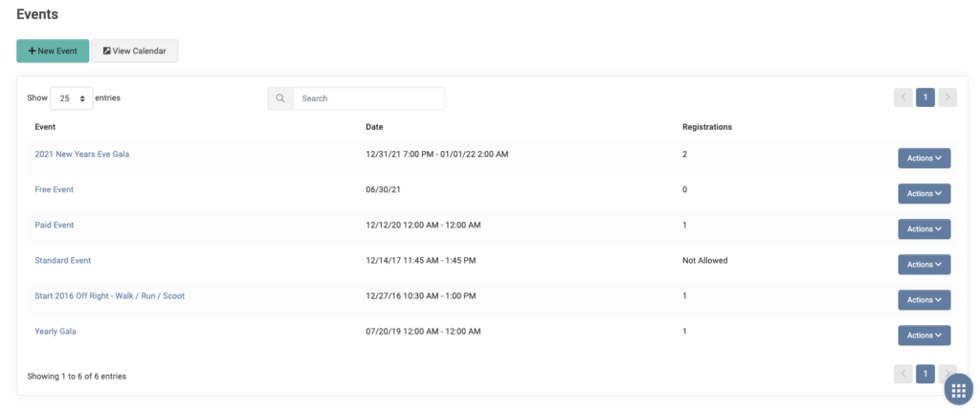Click the search magnifier icon
980x412 pixels.
(x=280, y=98)
